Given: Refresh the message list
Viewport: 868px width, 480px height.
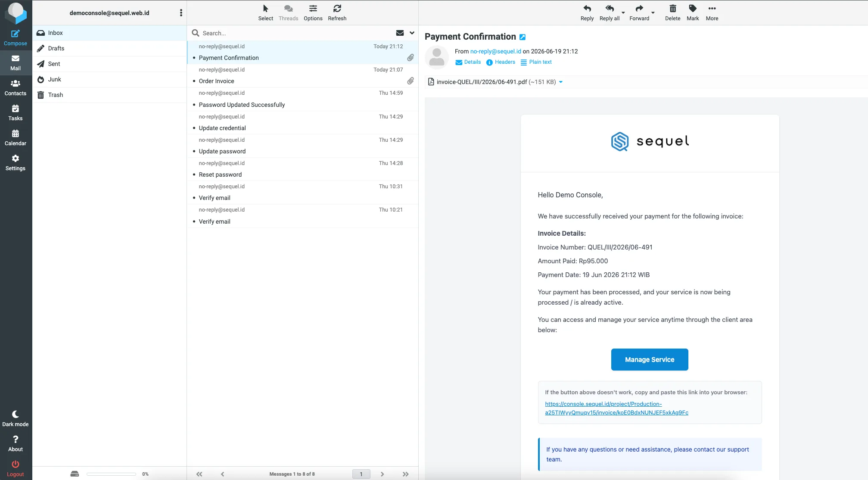Looking at the screenshot, I should click(337, 13).
